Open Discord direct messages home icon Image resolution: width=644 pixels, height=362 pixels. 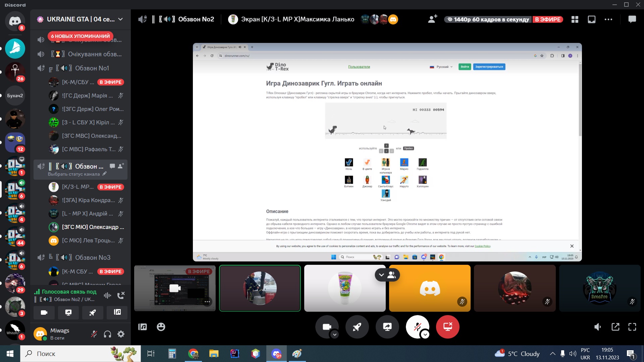pos(15,21)
